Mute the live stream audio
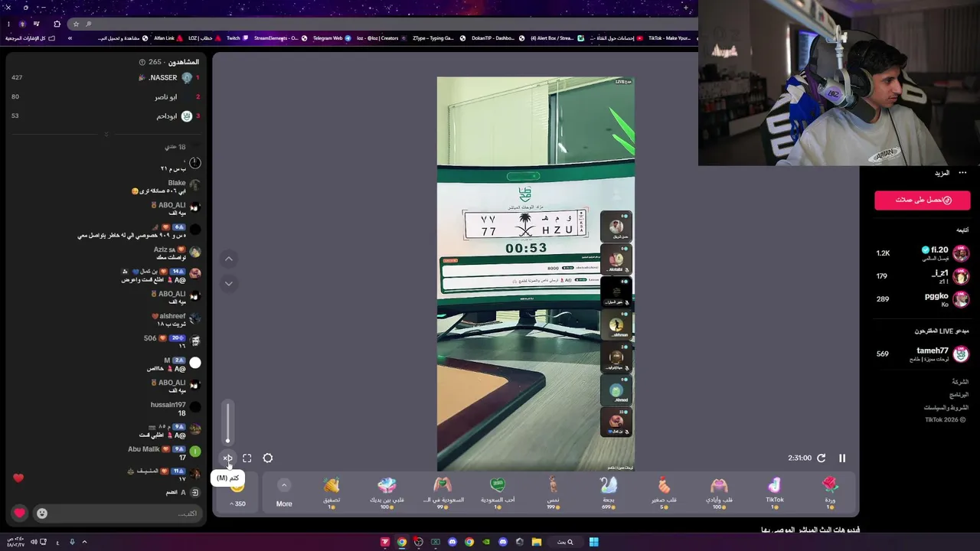This screenshot has height=551, width=980. tap(227, 458)
